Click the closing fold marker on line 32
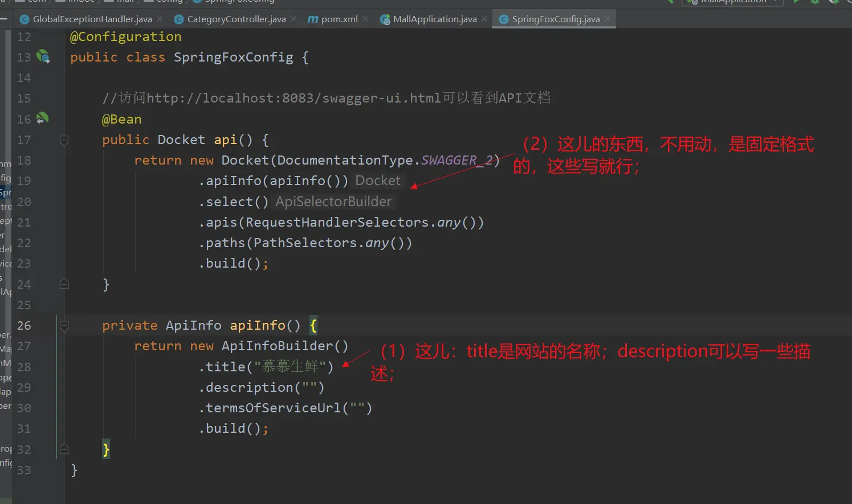This screenshot has height=504, width=852. pos(64,449)
